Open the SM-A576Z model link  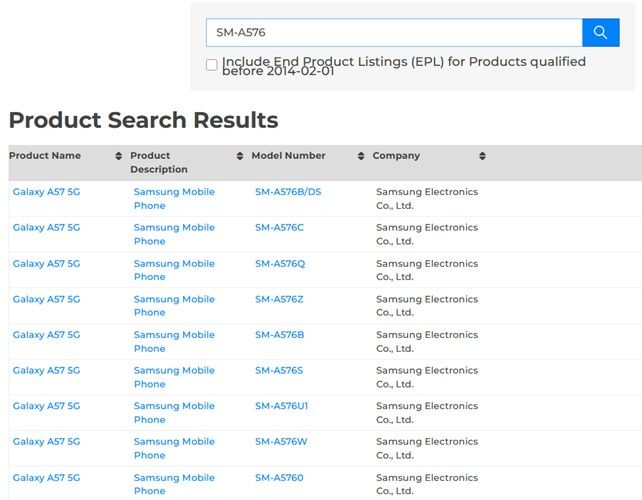pyautogui.click(x=279, y=299)
